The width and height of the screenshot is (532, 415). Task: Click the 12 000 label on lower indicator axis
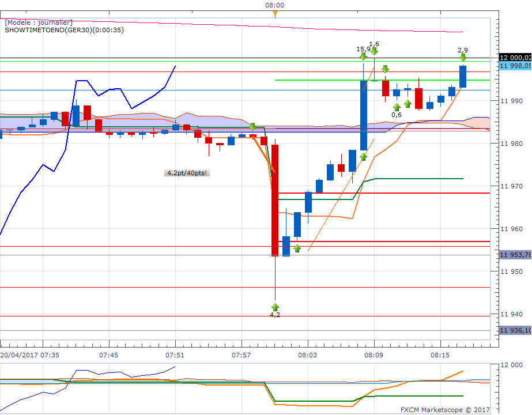[512, 365]
